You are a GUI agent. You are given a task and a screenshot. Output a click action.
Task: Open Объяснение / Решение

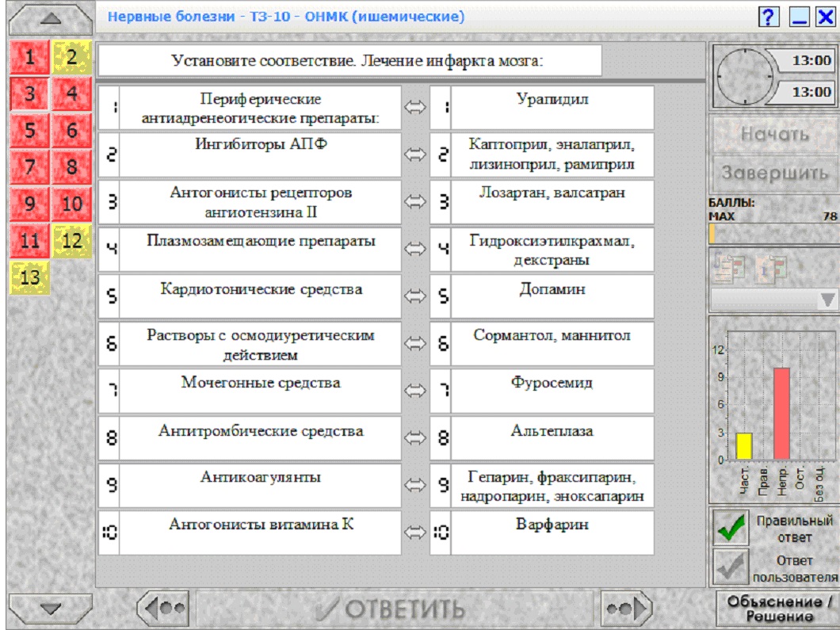click(779, 609)
